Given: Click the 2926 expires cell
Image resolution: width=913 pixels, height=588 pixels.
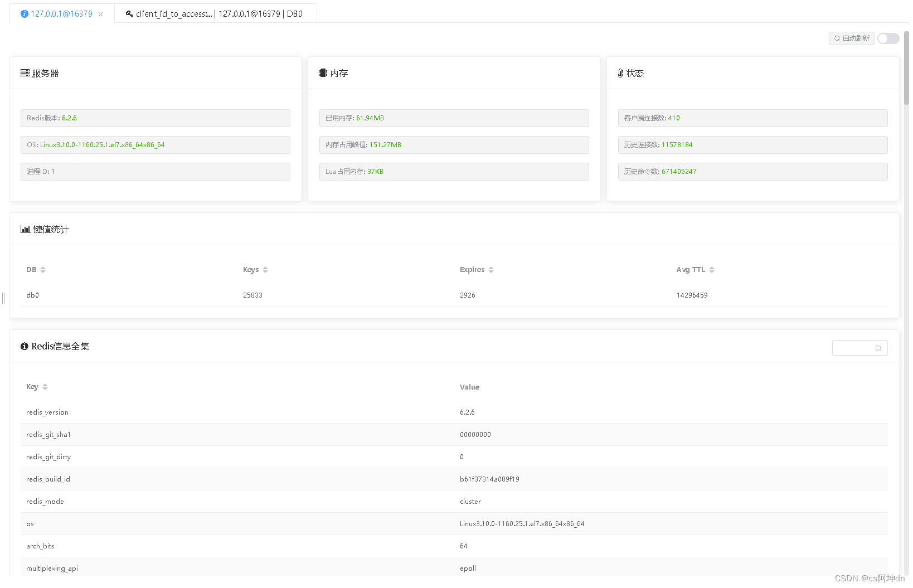Looking at the screenshot, I should click(x=468, y=295).
